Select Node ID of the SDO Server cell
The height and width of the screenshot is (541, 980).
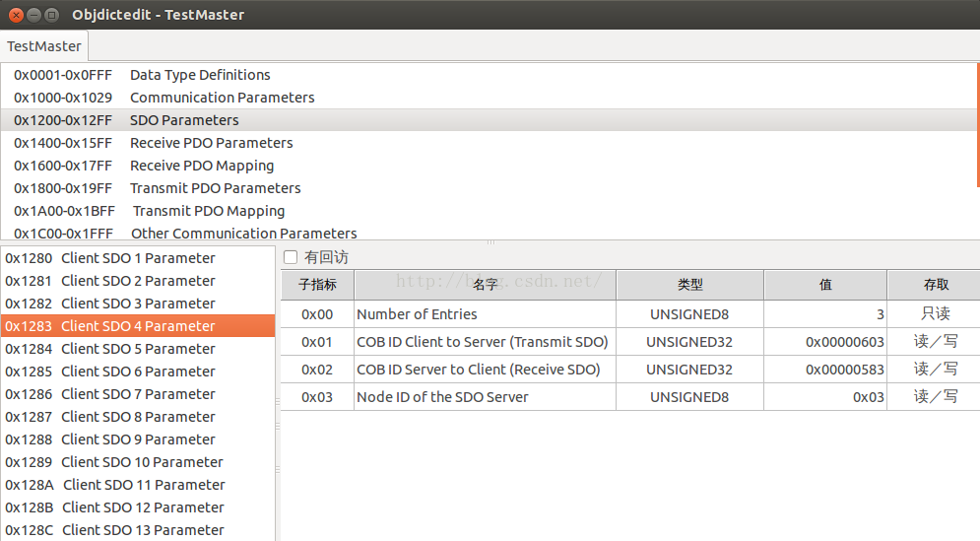tap(485, 396)
